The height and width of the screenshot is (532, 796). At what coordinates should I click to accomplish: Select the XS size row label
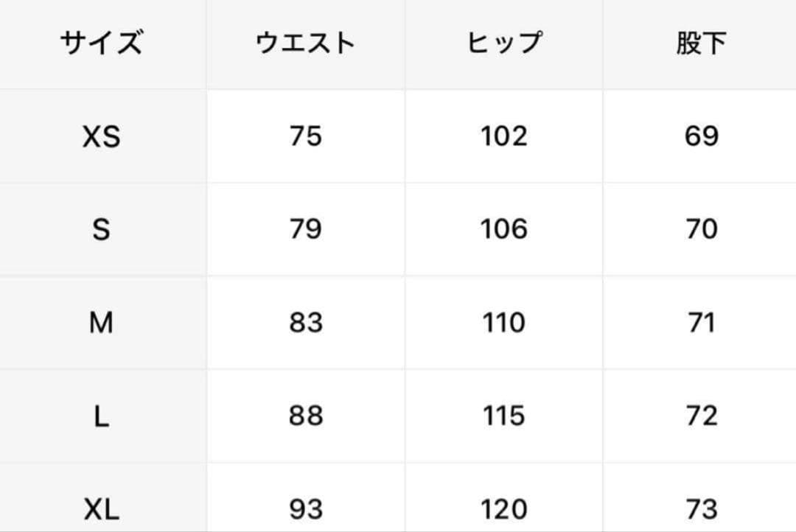click(x=101, y=136)
